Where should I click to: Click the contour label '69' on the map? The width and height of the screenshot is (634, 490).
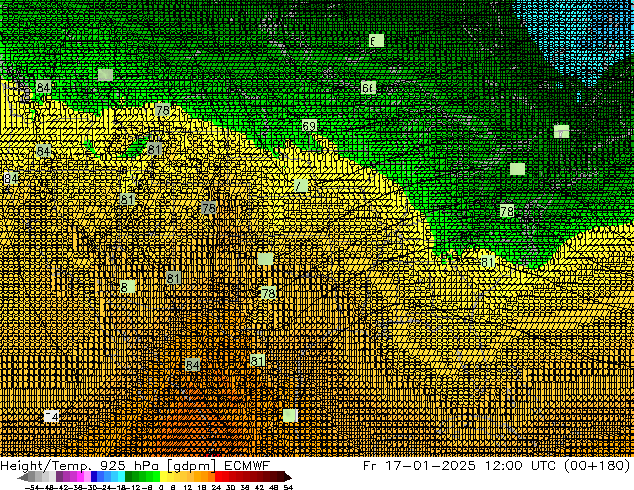[x=309, y=126]
